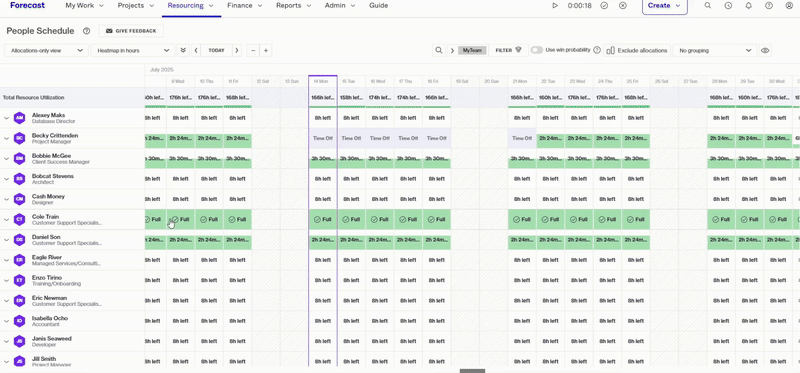Click Daniel Son avatar icon

(19, 240)
